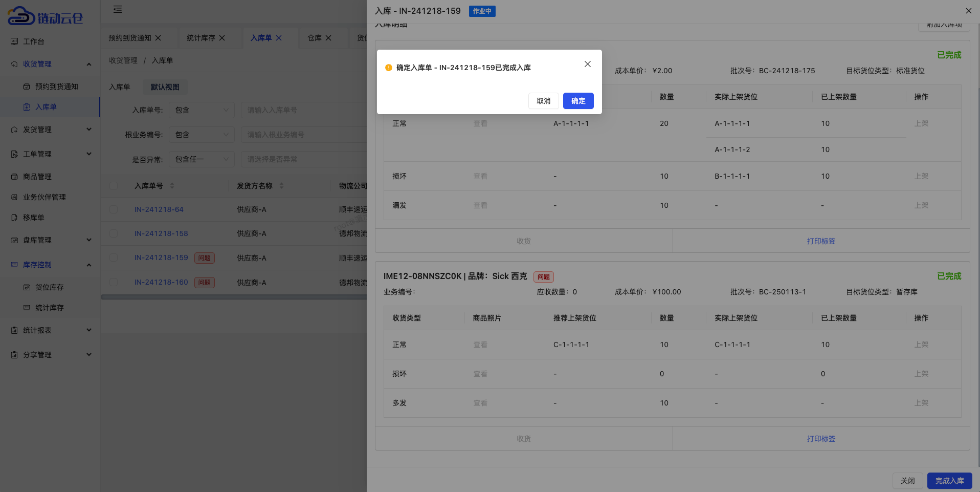Open the 包含任一 dropdown for 是否异常

tap(202, 159)
